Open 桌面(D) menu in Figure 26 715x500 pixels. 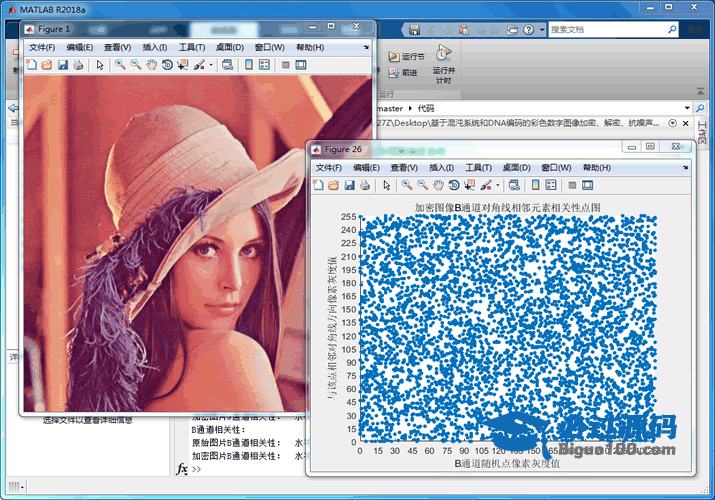coord(516,168)
